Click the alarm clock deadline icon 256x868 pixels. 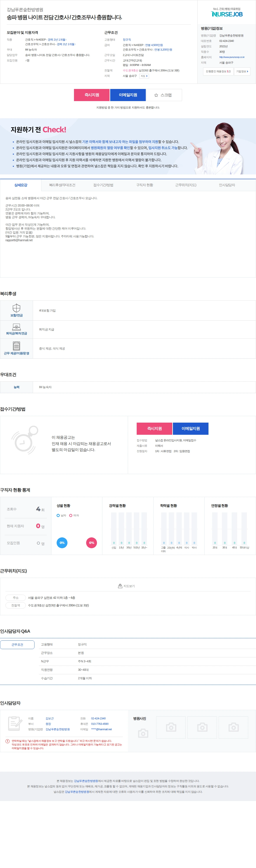click(25, 440)
